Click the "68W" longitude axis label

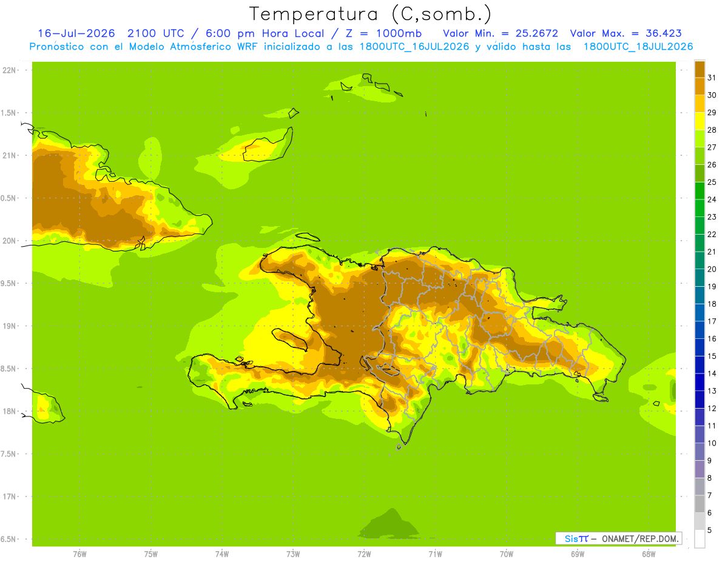tap(648, 554)
